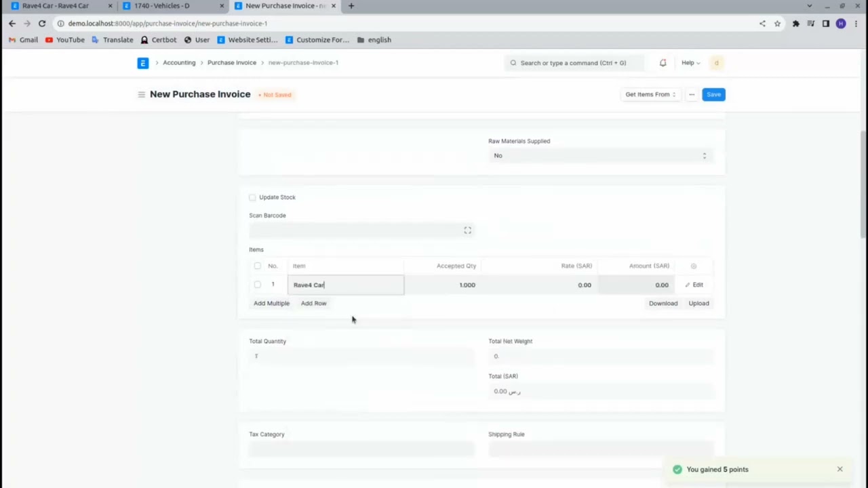This screenshot has height=488, width=868.
Task: Bookmark this page with the star icon
Action: coord(777,23)
